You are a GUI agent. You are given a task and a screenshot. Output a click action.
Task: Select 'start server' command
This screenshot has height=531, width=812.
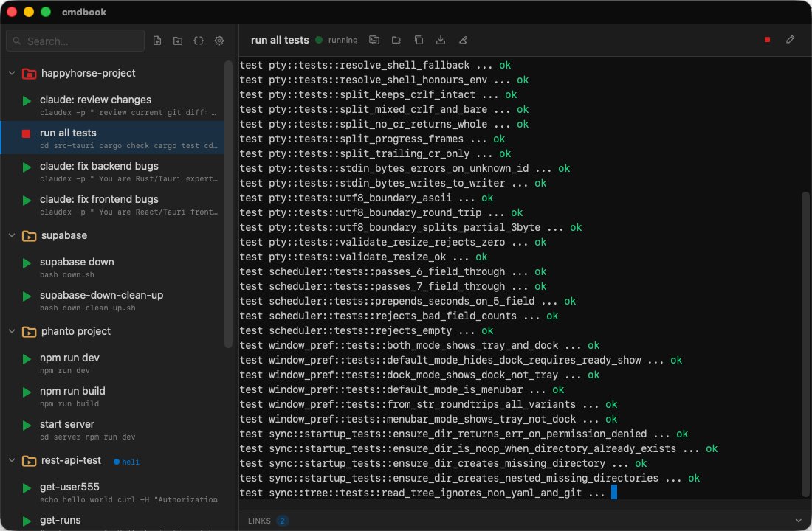[113, 429]
